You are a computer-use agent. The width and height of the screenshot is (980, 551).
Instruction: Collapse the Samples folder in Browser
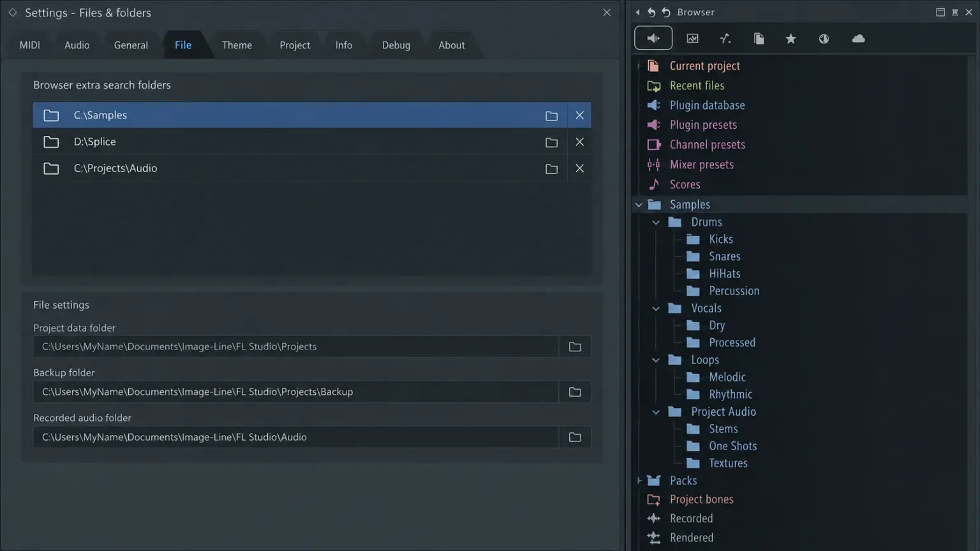pos(639,205)
